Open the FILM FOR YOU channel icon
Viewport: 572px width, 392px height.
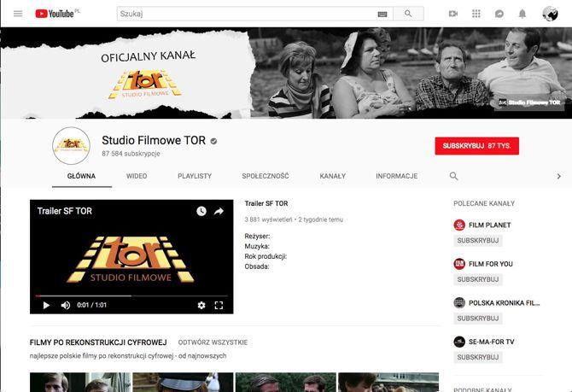tap(459, 264)
